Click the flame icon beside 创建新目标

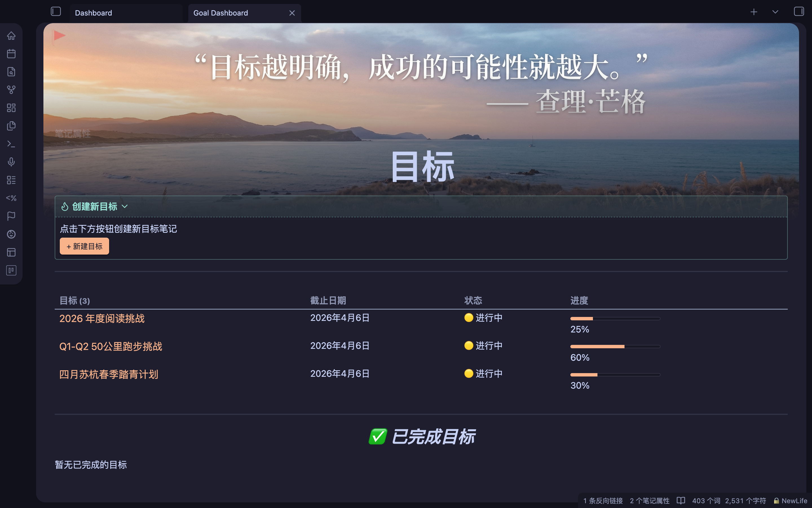coord(65,206)
